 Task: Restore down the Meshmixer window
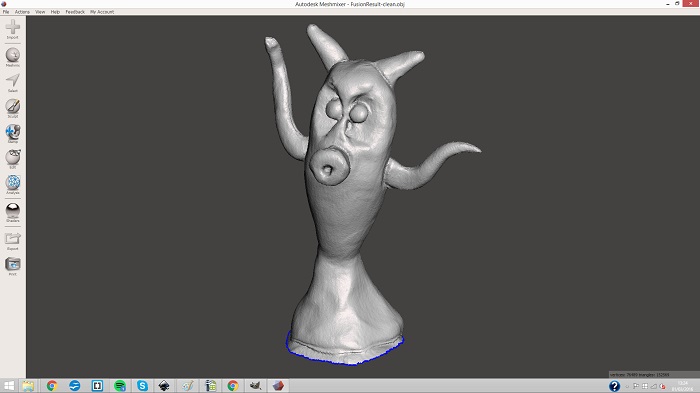677,4
